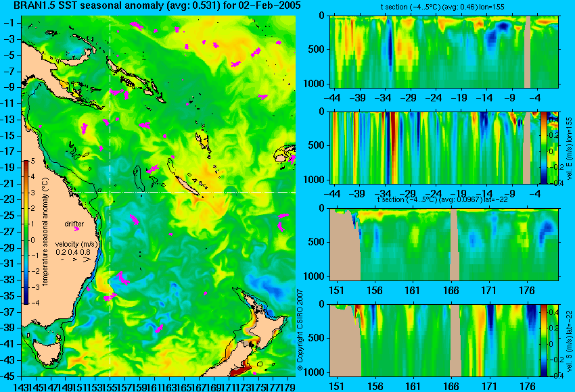Click the '176' label under the vel. S section
Viewport: 575px width, 392px height.
[528, 386]
